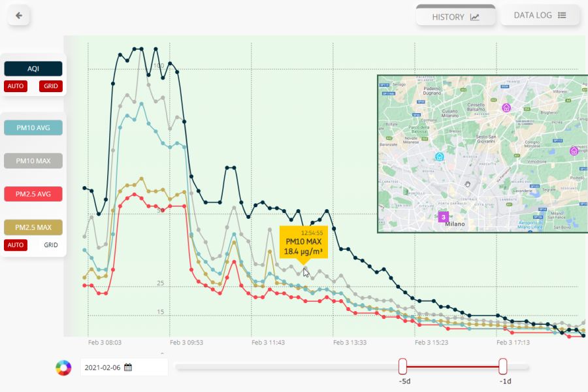Toggle the PM2.5 AVG series
Image resolution: width=588 pixels, height=392 pixels.
coord(33,194)
